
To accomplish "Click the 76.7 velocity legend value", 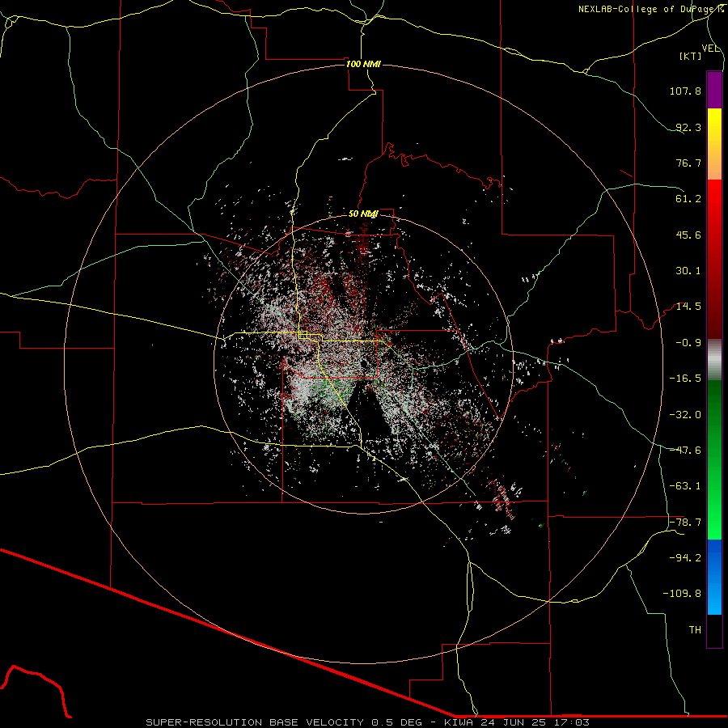I will pos(688,163).
